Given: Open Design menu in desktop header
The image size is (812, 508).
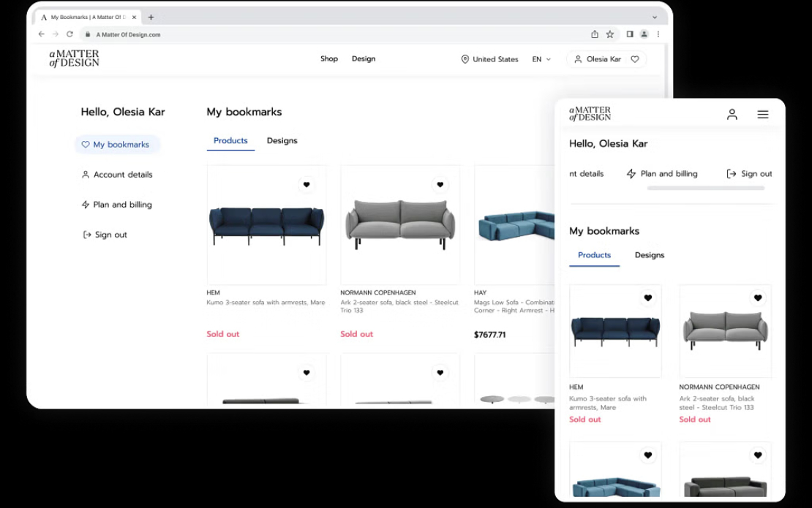Looking at the screenshot, I should (x=364, y=59).
